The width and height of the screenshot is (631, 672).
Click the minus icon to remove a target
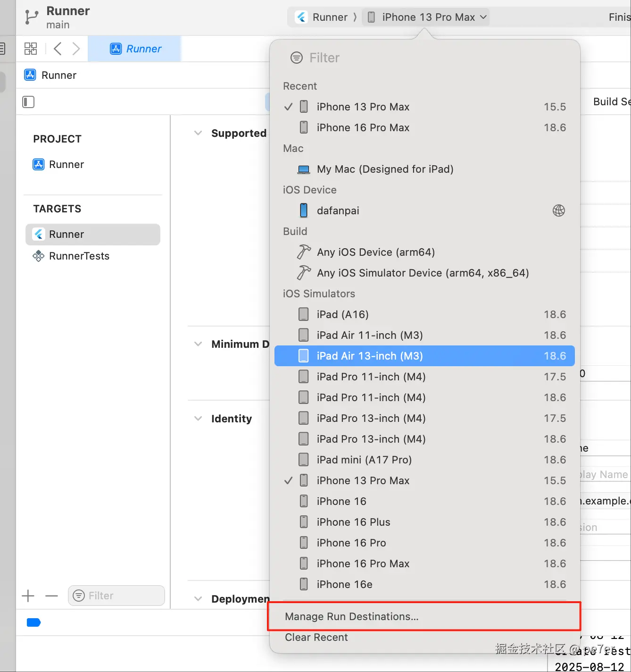point(51,596)
